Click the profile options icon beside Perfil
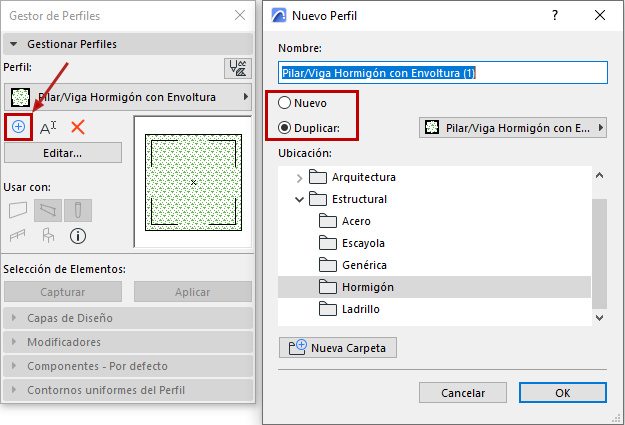 coord(237,68)
